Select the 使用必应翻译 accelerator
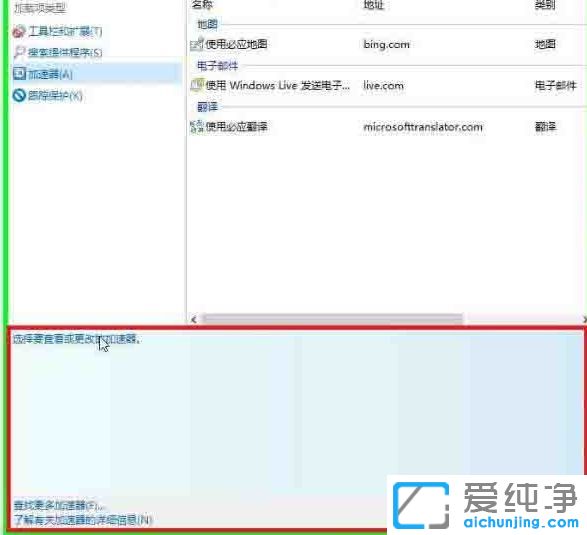Image resolution: width=587 pixels, height=535 pixels. coord(237,127)
